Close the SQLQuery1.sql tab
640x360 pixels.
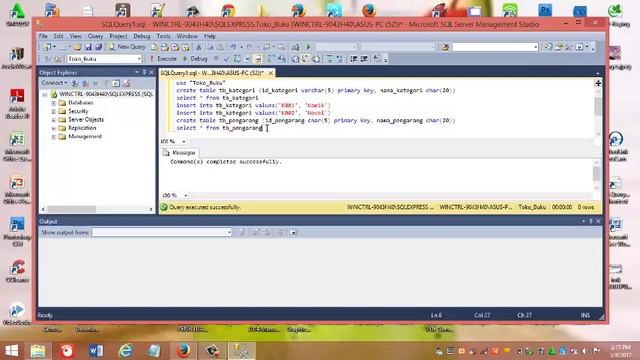(270, 73)
